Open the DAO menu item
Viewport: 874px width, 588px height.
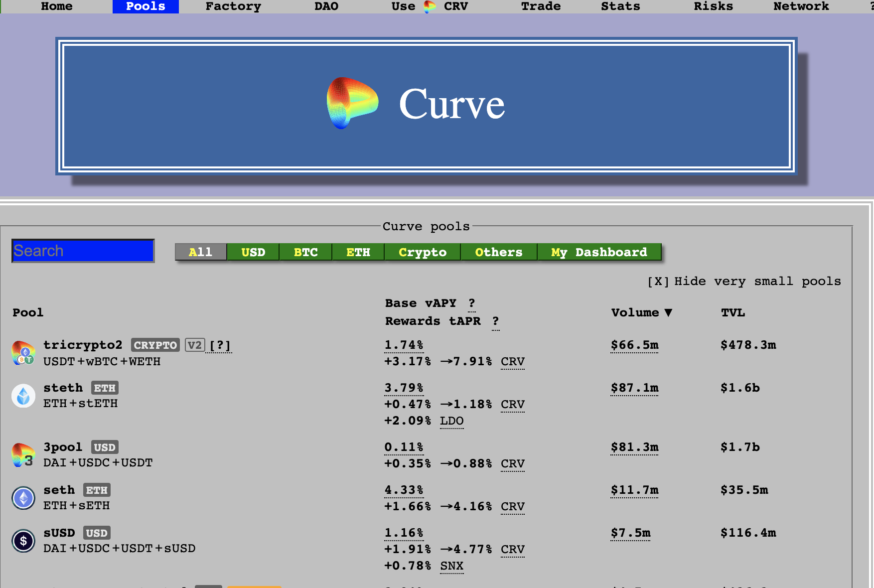coord(326,6)
